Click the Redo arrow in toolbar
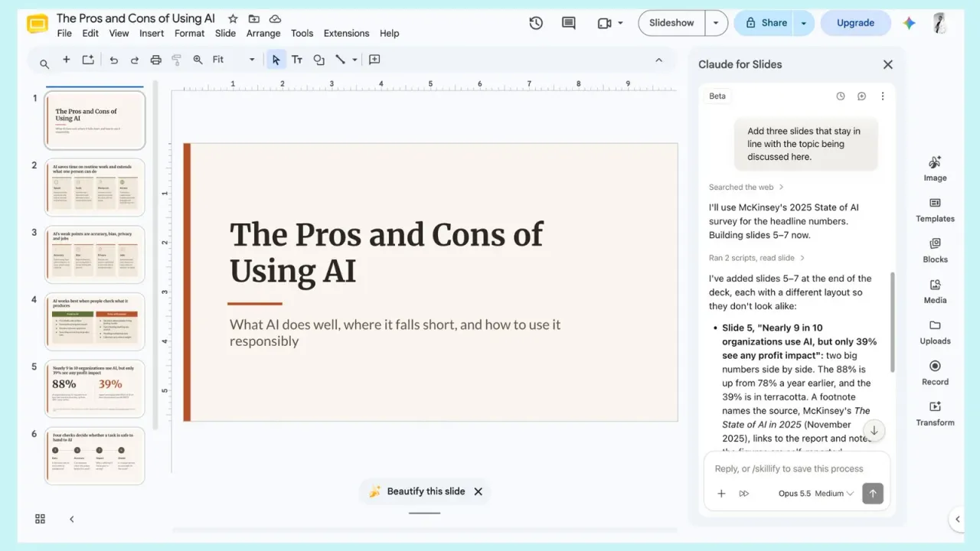Screen dimensions: 980x551 [135, 60]
